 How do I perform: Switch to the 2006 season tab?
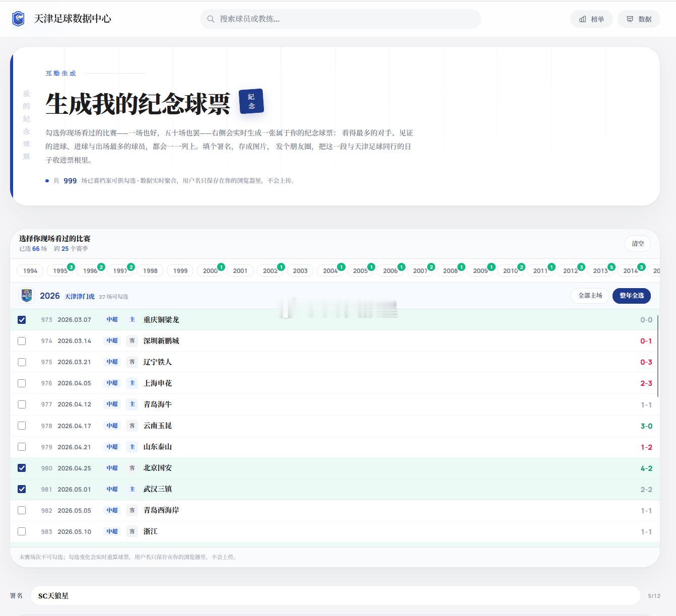(x=390, y=270)
